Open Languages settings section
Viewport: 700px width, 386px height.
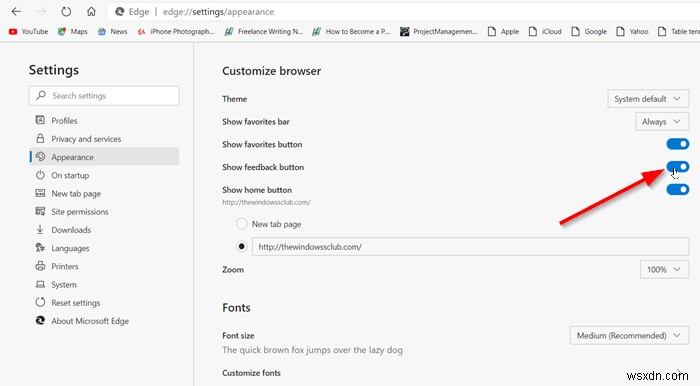(104, 248)
